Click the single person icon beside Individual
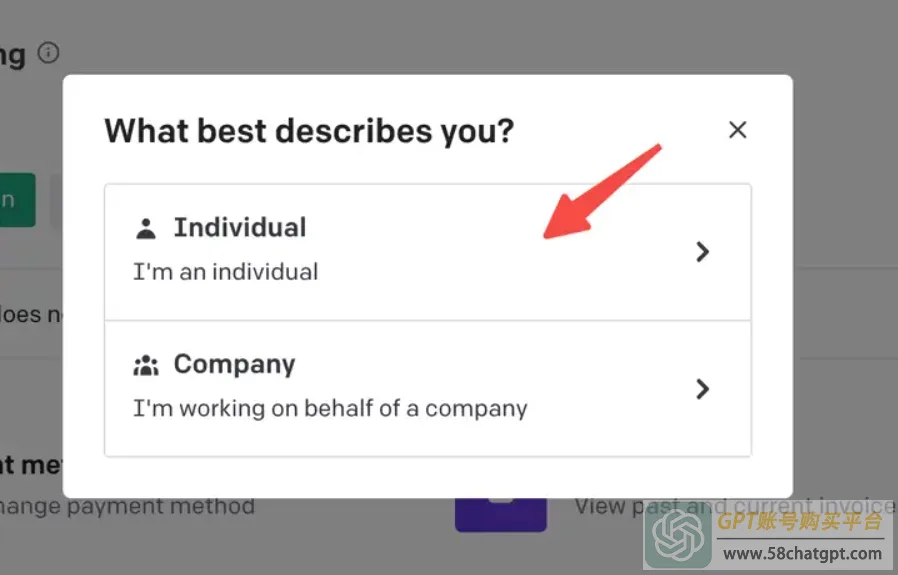898x575 pixels. [145, 229]
